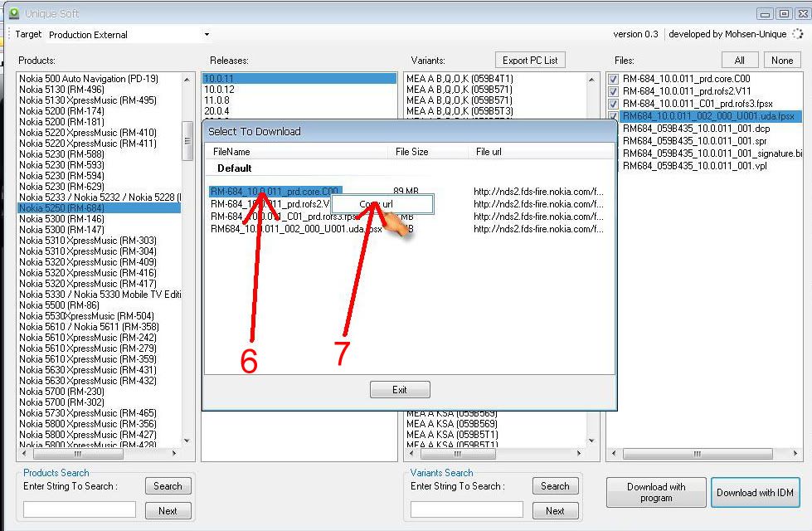Select Nokia 5300 (RM-146) product
The width and height of the screenshot is (812, 531).
point(61,219)
